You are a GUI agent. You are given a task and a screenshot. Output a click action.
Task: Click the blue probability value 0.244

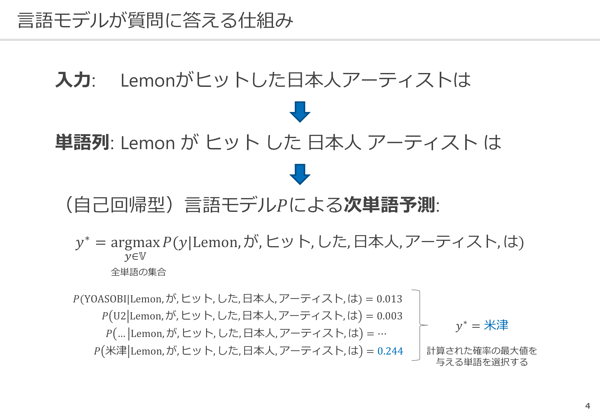(390, 351)
